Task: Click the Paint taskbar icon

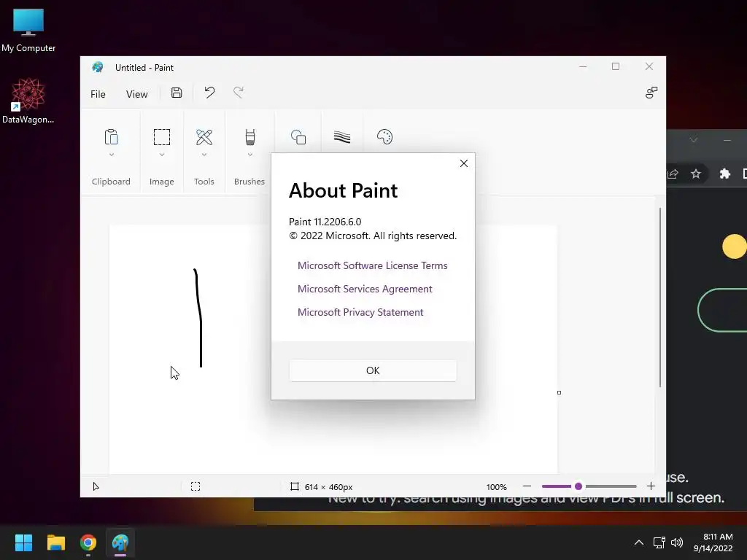Action: [x=120, y=542]
